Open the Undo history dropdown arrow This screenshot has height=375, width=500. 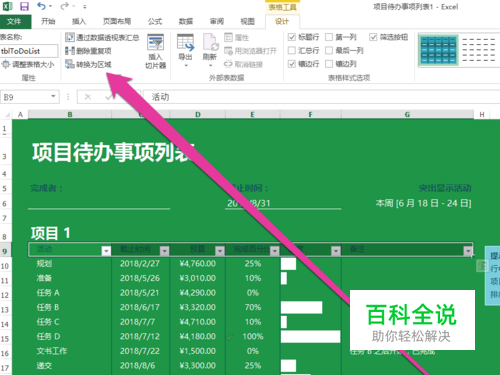50,6
